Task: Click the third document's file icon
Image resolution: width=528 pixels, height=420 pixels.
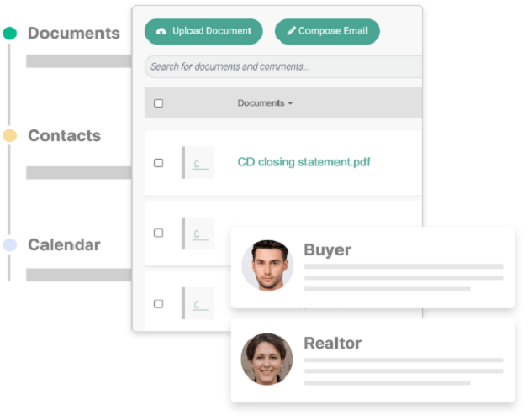Action: [198, 304]
